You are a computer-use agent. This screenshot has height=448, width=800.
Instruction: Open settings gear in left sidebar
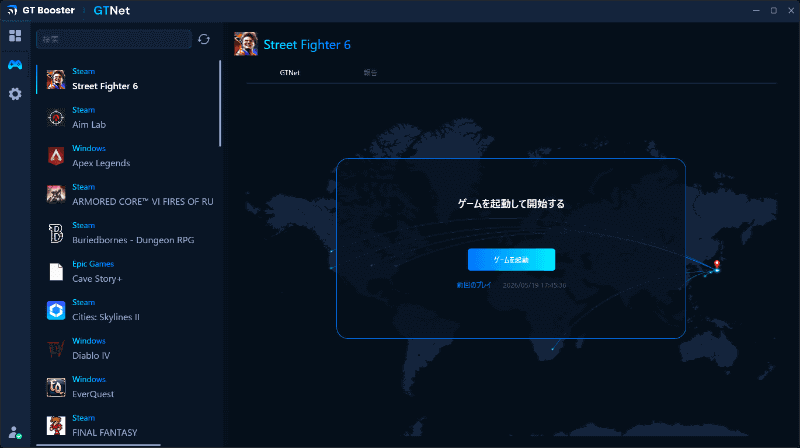pyautogui.click(x=15, y=94)
